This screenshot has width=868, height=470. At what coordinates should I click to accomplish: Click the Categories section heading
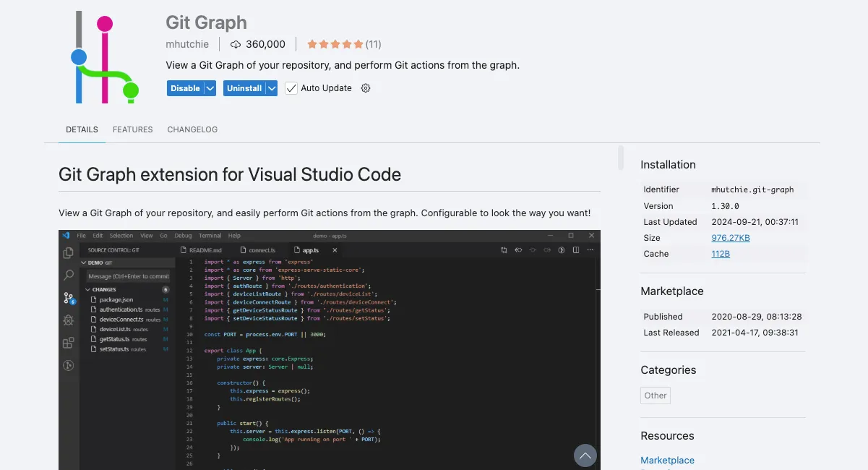tap(668, 370)
